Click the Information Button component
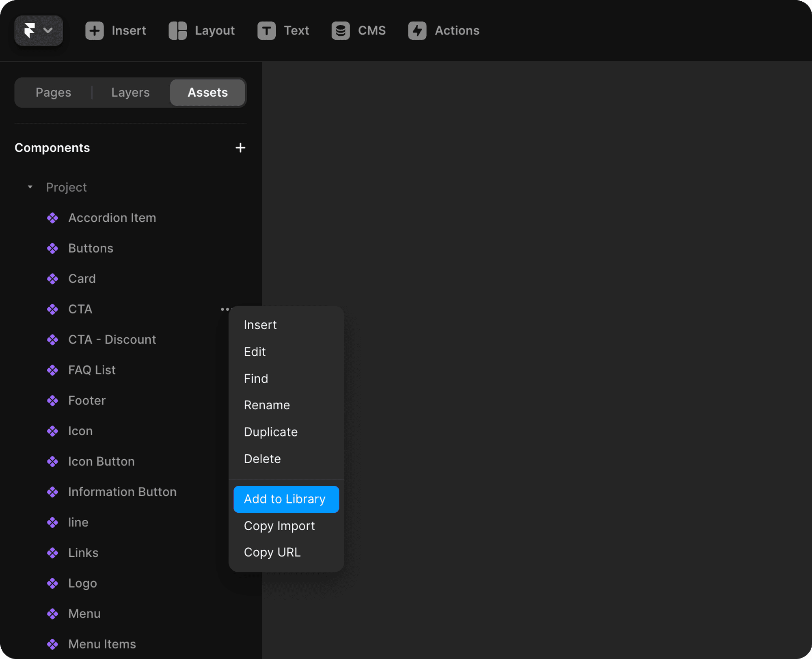Screen dimensions: 812x659 point(122,492)
